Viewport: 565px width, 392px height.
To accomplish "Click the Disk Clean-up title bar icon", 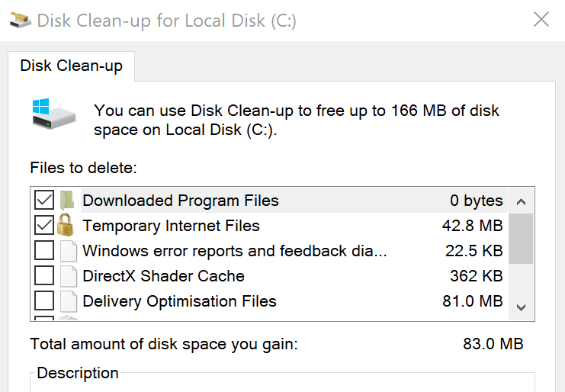I will pyautogui.click(x=20, y=20).
